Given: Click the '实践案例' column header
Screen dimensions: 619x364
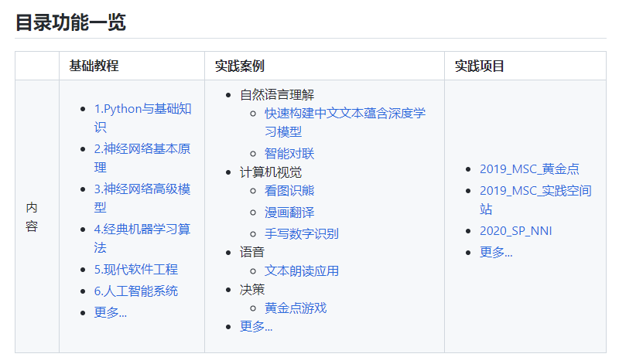Looking at the screenshot, I should [240, 66].
